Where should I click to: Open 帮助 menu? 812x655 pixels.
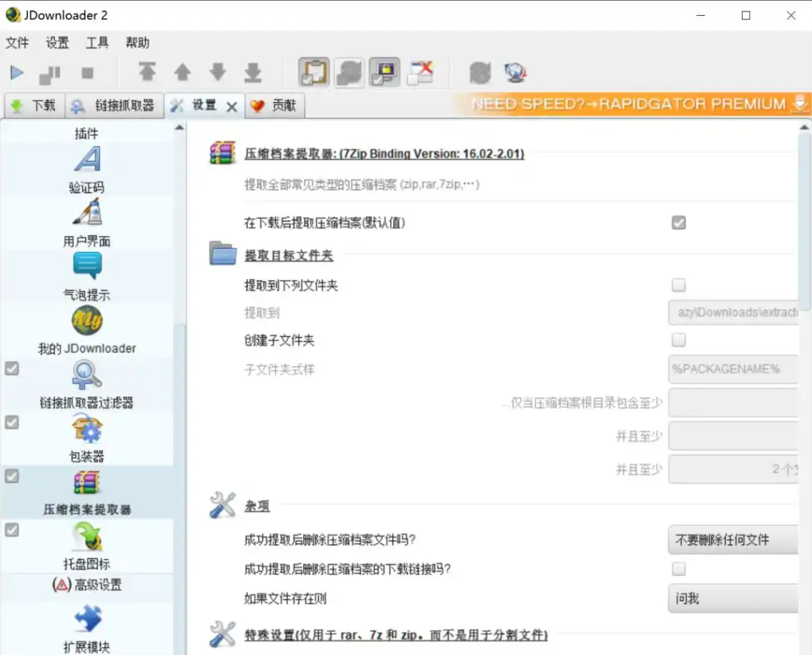137,42
